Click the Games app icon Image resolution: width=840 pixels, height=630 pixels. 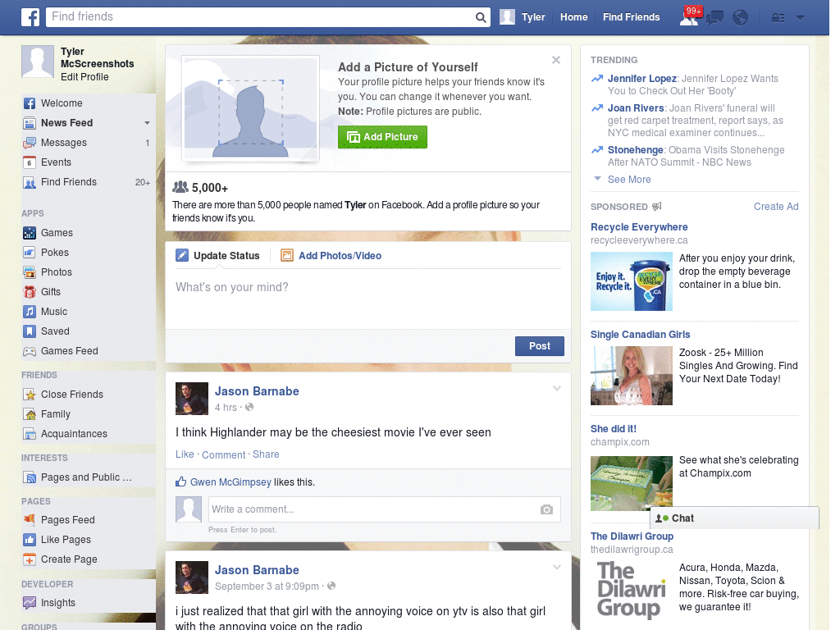[30, 233]
